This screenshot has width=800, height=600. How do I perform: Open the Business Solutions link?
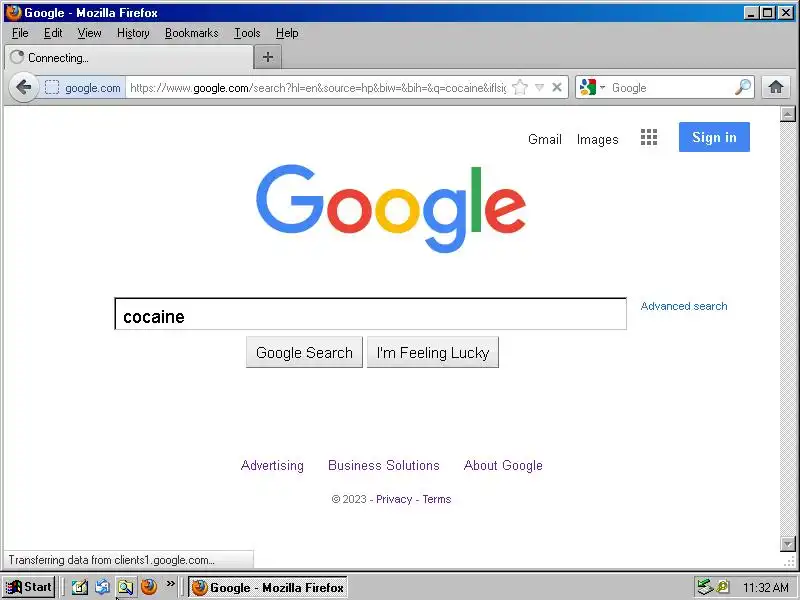pos(384,465)
